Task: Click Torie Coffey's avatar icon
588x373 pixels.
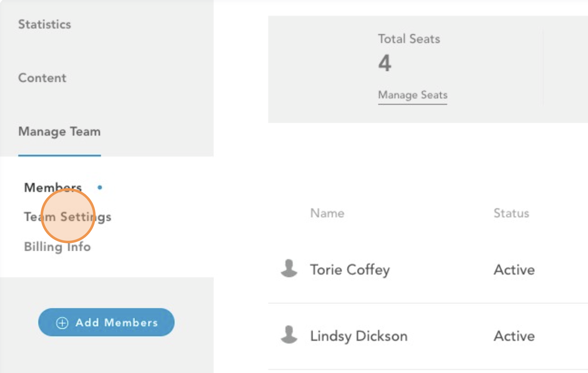Action: tap(289, 268)
